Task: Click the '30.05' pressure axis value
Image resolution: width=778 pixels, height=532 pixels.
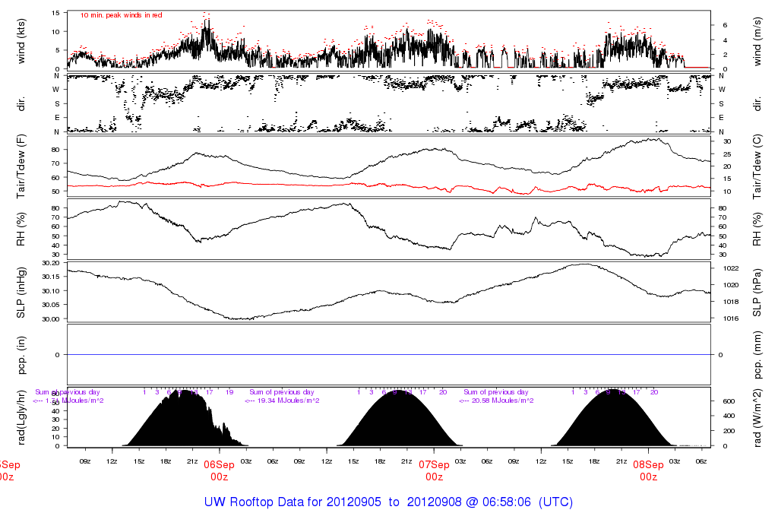Action: (x=51, y=305)
